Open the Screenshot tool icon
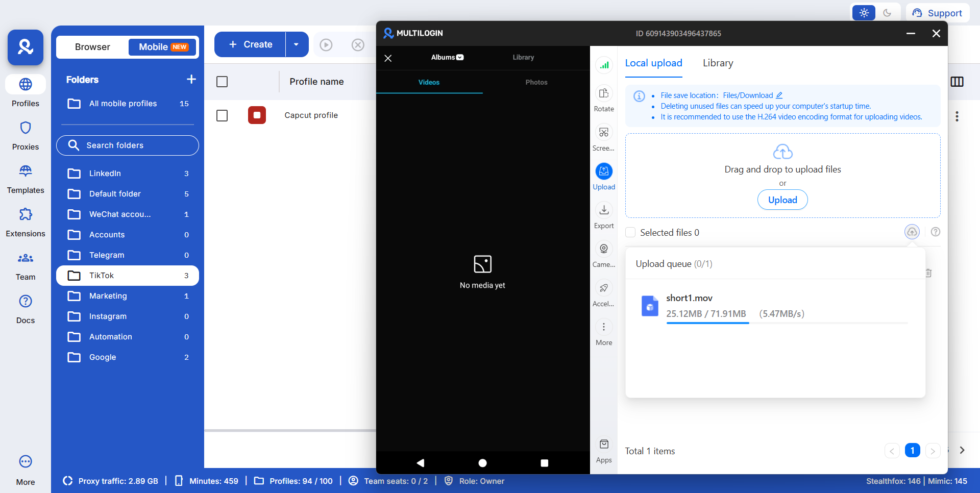980x493 pixels. (x=604, y=133)
